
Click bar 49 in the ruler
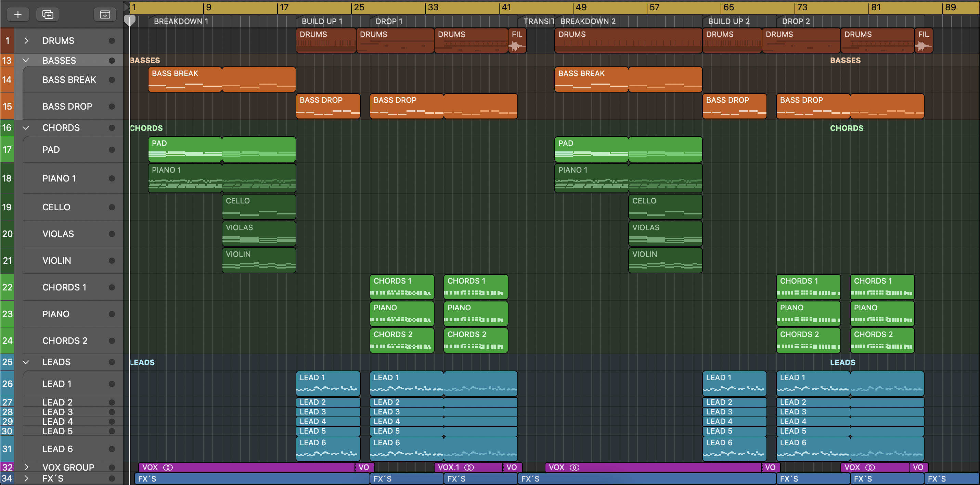pos(581,7)
